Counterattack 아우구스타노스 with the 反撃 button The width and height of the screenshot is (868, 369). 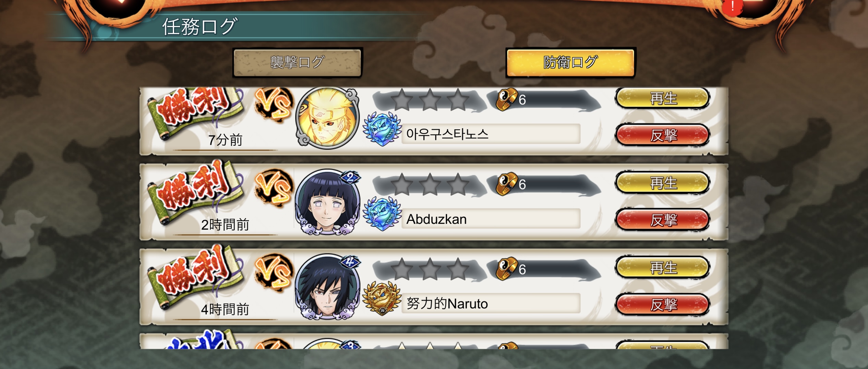[x=663, y=135]
